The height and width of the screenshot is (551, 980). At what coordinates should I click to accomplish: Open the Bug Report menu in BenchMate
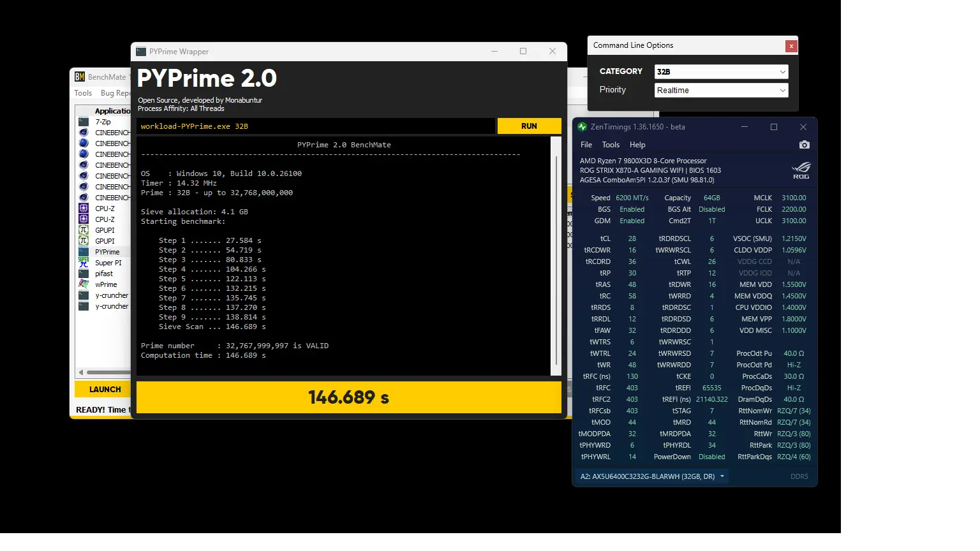[115, 93]
